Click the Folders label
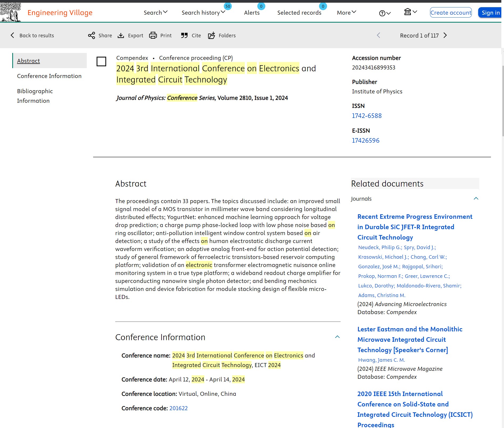Image resolution: width=504 pixels, height=428 pixels. click(227, 35)
